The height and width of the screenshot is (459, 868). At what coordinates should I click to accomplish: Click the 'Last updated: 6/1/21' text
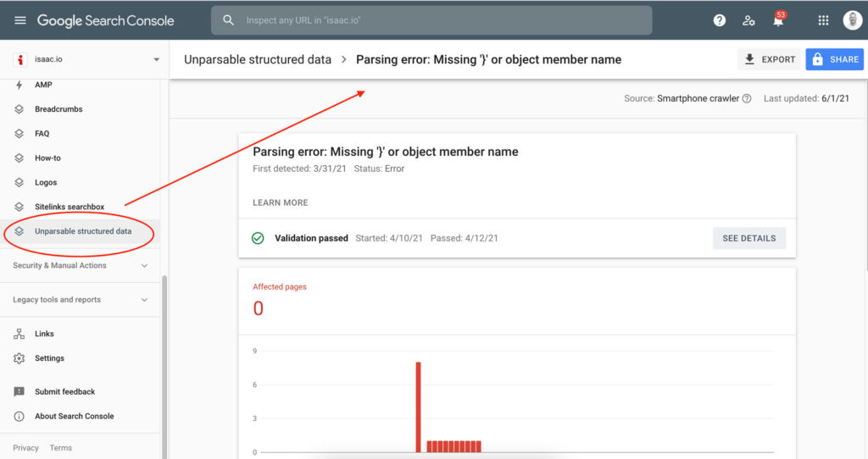coord(806,98)
